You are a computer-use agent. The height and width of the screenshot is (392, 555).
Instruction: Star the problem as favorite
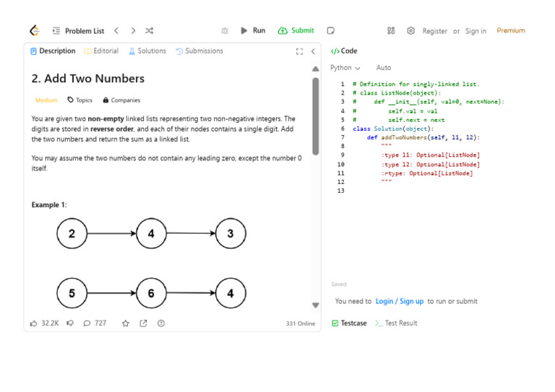click(x=125, y=323)
